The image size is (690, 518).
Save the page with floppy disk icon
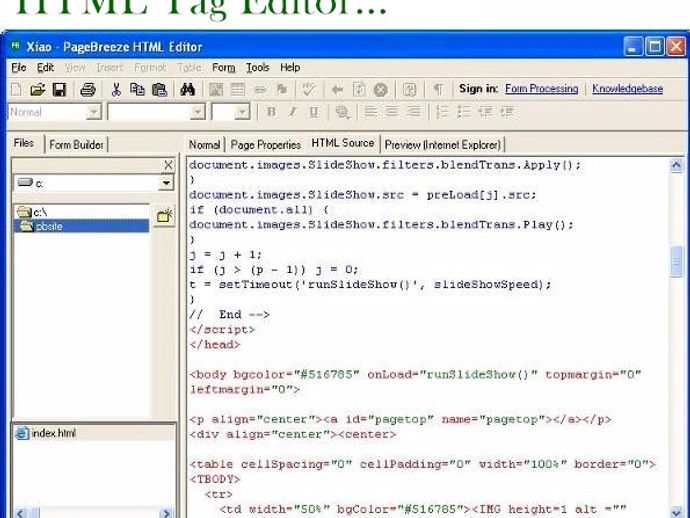tap(59, 90)
